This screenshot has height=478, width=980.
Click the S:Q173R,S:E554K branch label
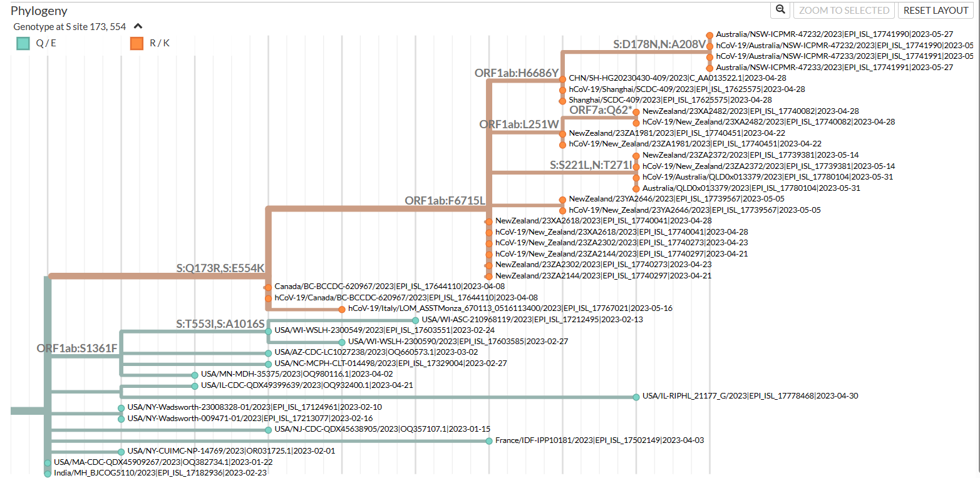(x=220, y=268)
